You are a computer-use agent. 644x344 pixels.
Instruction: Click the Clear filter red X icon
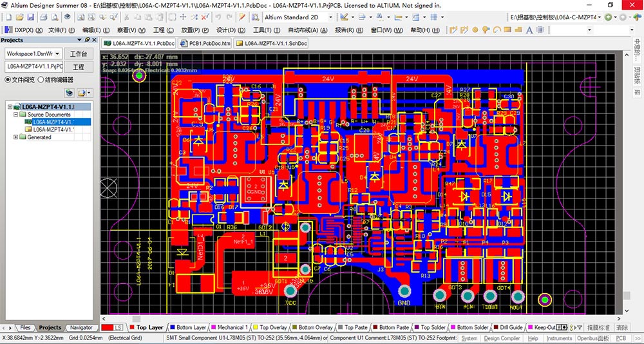pyautogui.click(x=205, y=17)
